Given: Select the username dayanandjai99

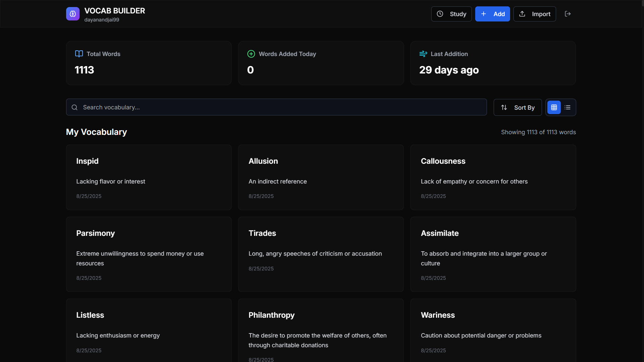Looking at the screenshot, I should click(x=101, y=19).
